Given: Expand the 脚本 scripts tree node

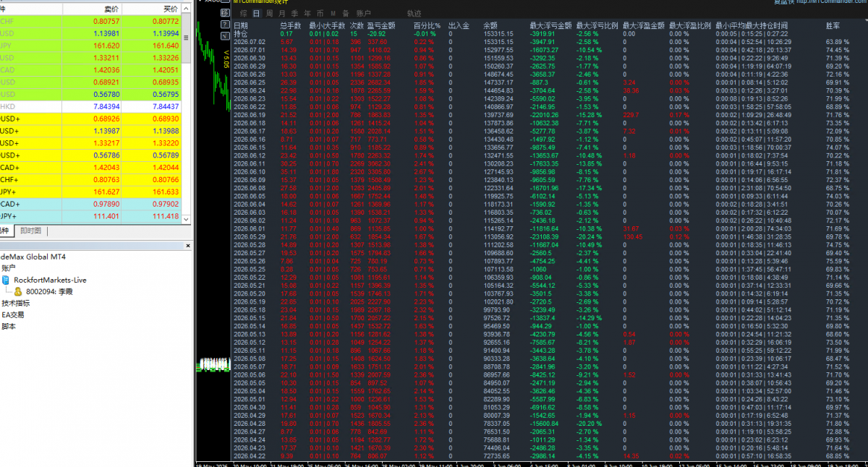Looking at the screenshot, I should pyautogui.click(x=8, y=326).
